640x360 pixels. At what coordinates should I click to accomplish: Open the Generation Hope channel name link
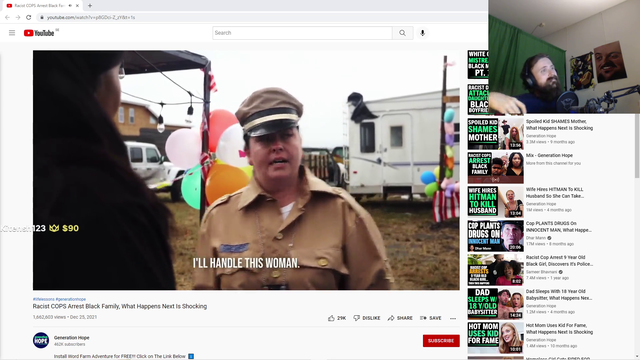click(x=71, y=338)
